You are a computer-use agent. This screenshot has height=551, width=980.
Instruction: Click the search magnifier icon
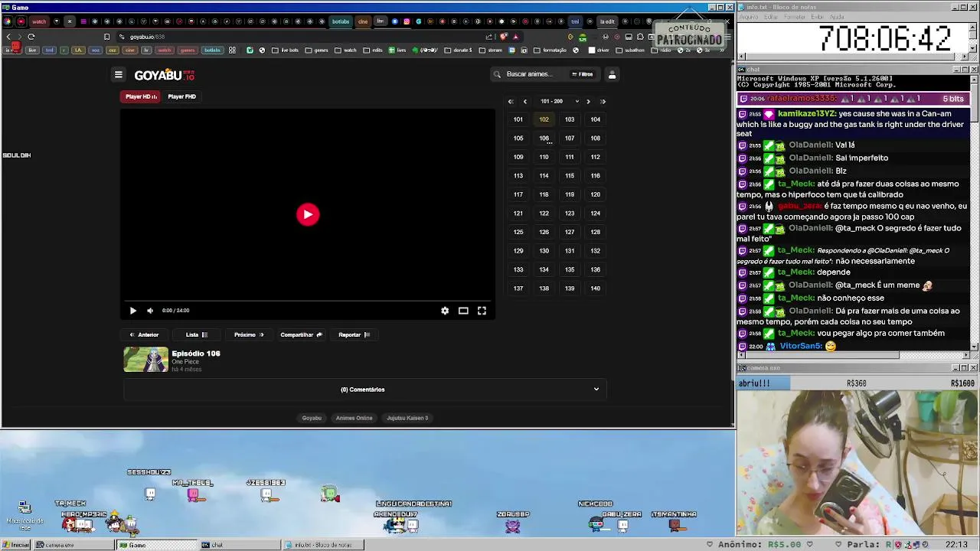[497, 74]
